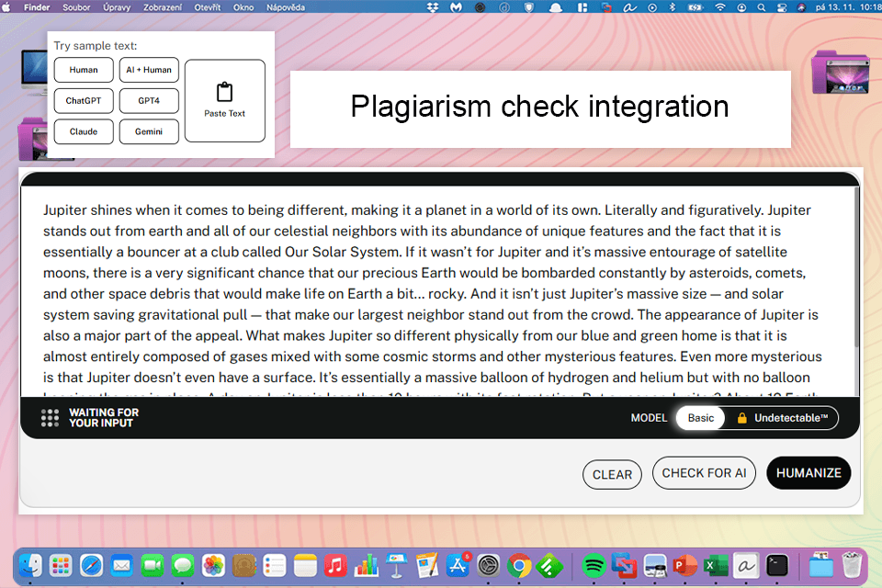This screenshot has height=588, width=882.
Task: Open the Wi-Fi status dropdown
Action: coord(720,6)
